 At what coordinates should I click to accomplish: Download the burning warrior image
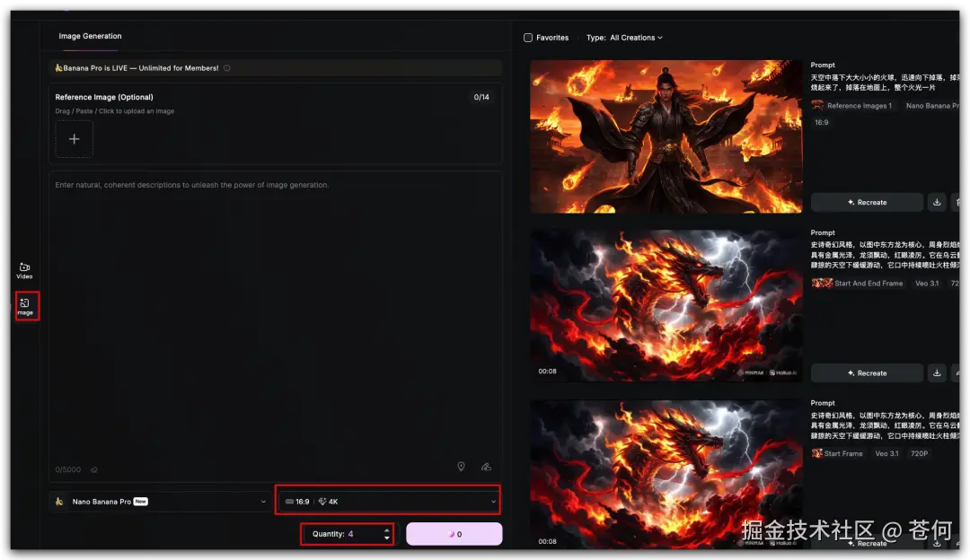pyautogui.click(x=937, y=202)
